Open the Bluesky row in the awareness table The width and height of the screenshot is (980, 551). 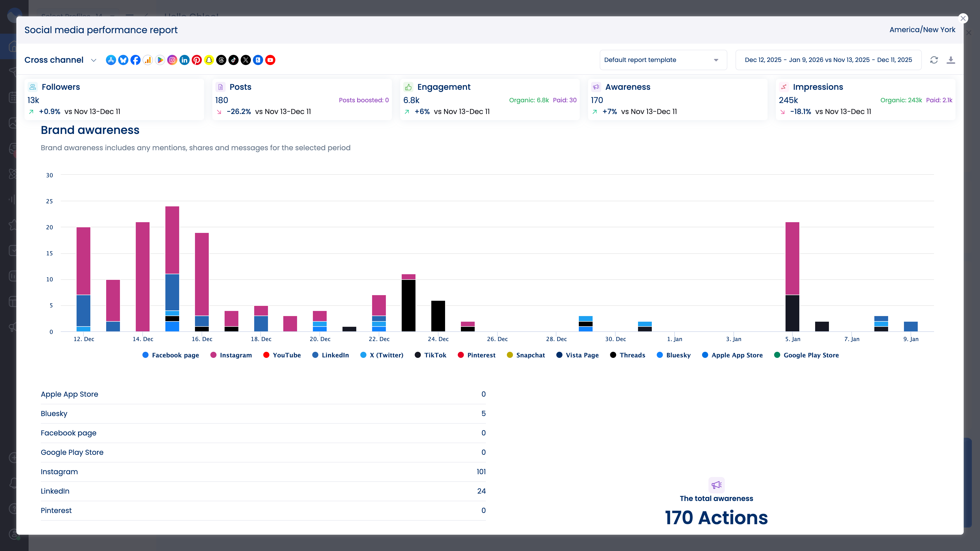(x=54, y=414)
